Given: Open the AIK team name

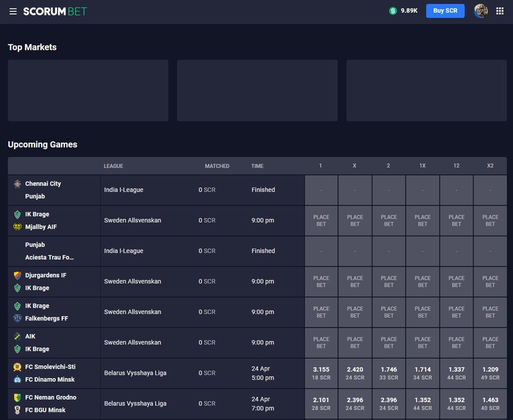Looking at the screenshot, I should pos(30,336).
